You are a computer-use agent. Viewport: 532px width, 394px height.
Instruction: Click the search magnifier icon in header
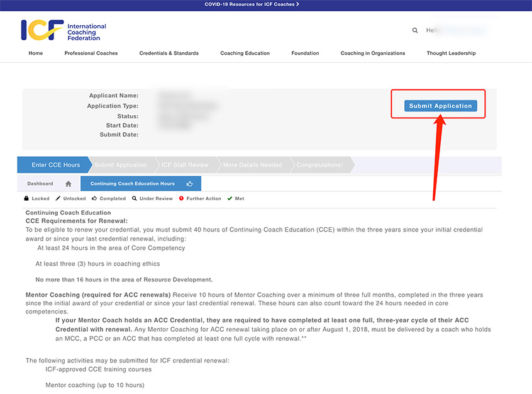[x=415, y=30]
